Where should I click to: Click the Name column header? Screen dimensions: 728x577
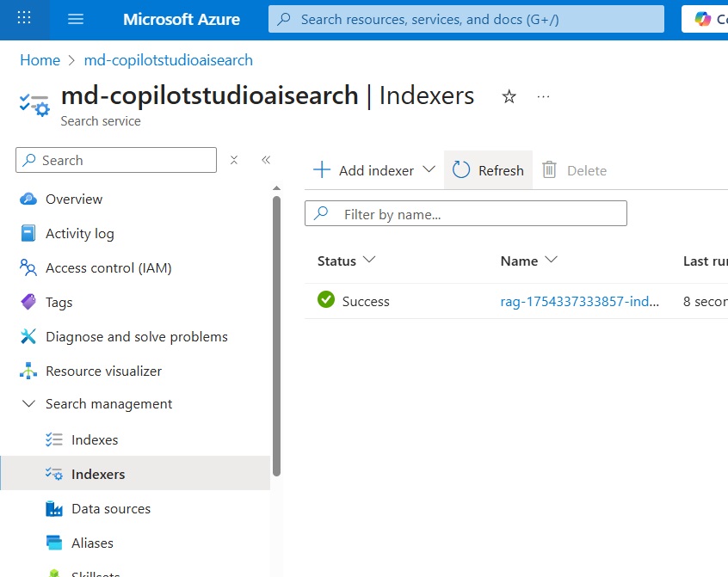519,261
